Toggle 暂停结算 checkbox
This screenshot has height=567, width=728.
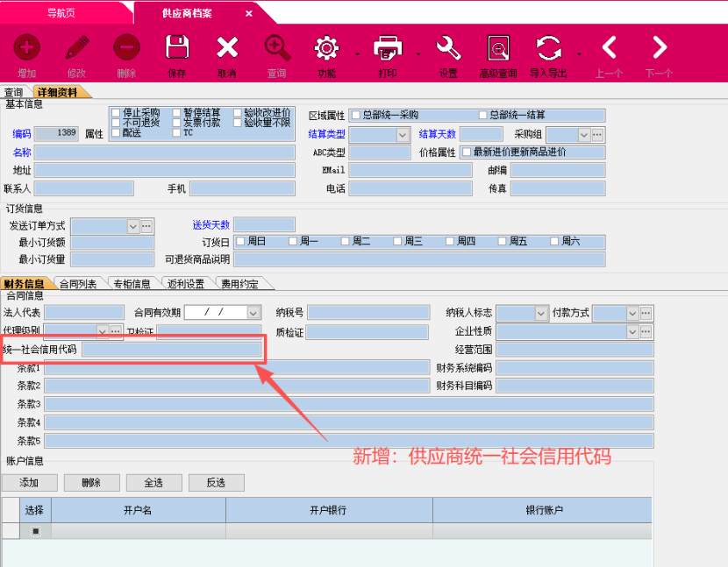(x=176, y=113)
